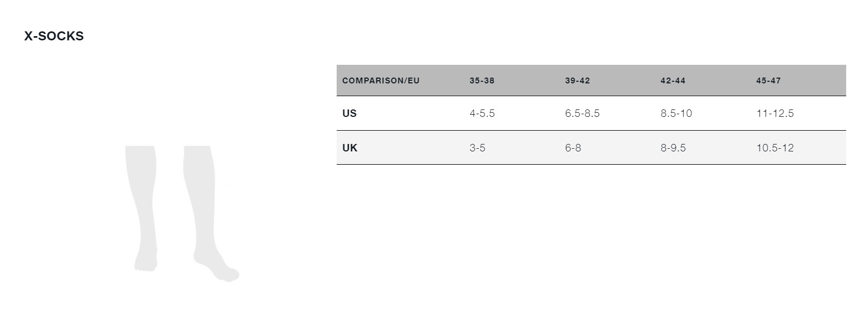Select the 35-38 EU size column header

(482, 81)
